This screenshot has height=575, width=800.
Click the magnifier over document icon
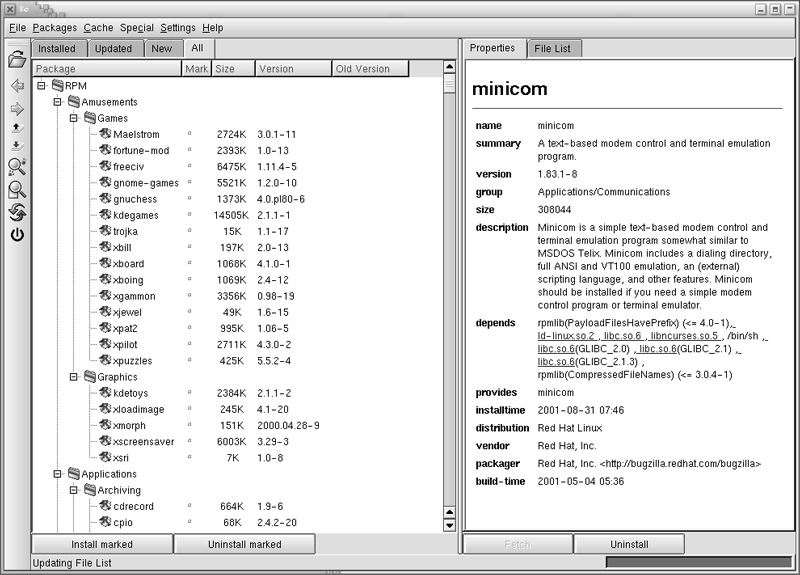coord(16,189)
